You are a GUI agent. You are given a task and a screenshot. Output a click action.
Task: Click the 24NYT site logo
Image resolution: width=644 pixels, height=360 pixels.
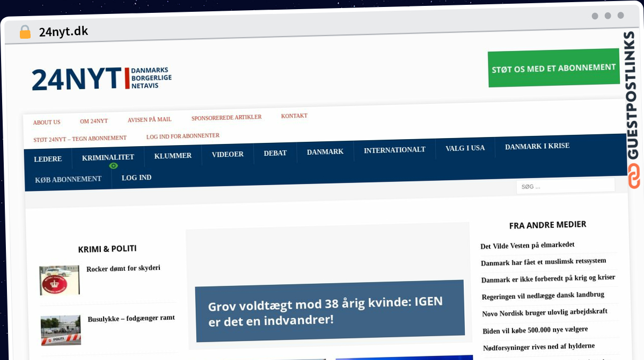point(101,79)
